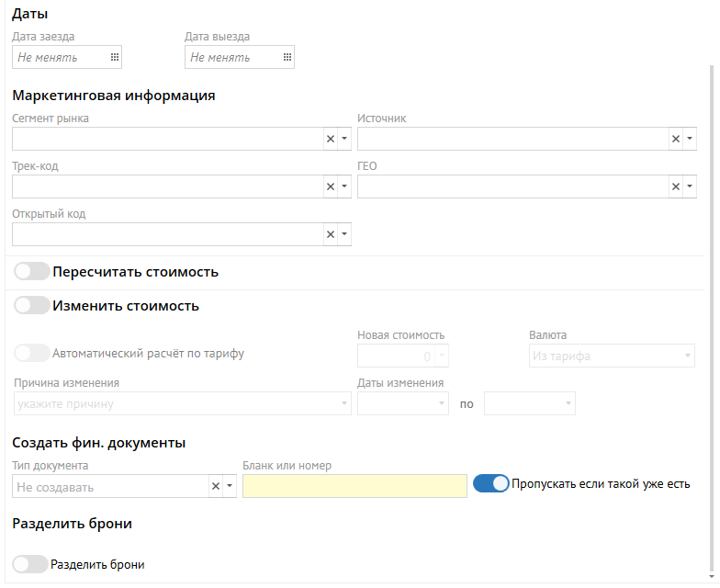Open the check-in date calendar icon

point(115,57)
